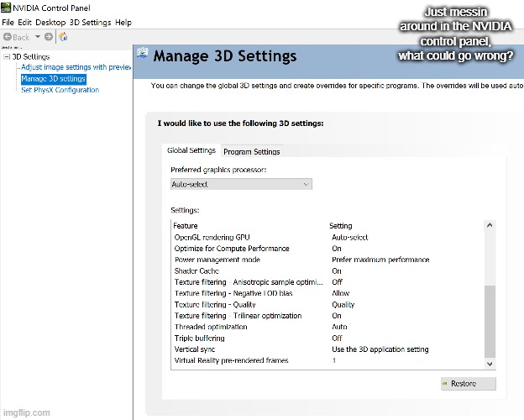This screenshot has width=524, height=420.
Task: Select Texture filtering - Quality feature row
Action: 327,305
